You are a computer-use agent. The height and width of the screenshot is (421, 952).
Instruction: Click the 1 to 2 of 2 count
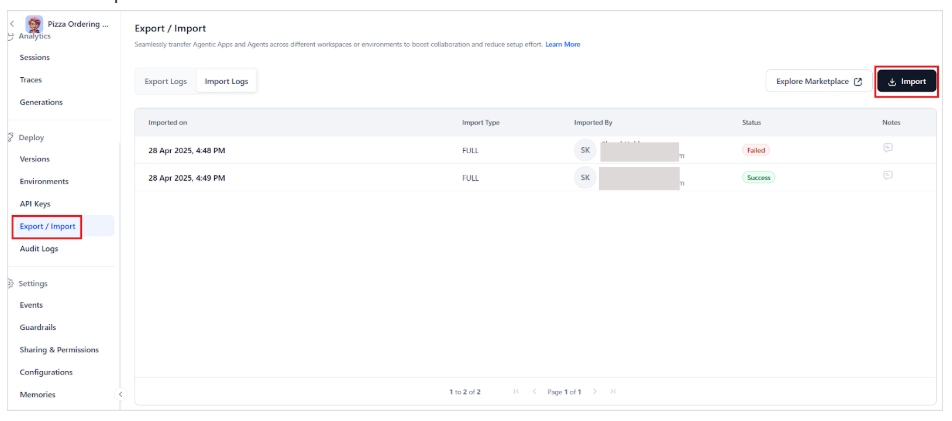[464, 392]
